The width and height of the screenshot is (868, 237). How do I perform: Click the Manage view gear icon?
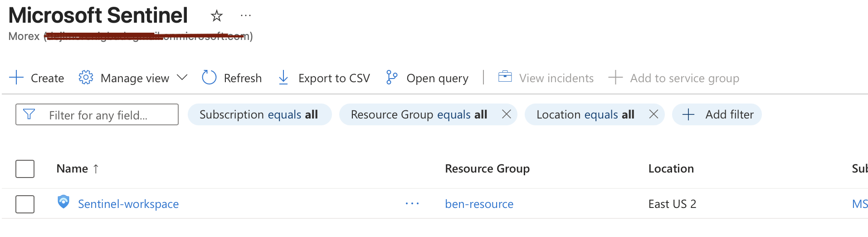[86, 78]
